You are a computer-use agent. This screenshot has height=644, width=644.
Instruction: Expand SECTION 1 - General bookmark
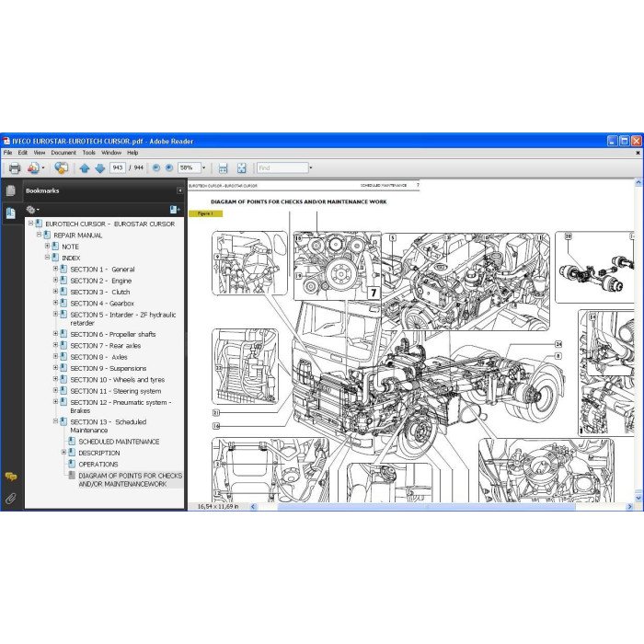pos(55,269)
